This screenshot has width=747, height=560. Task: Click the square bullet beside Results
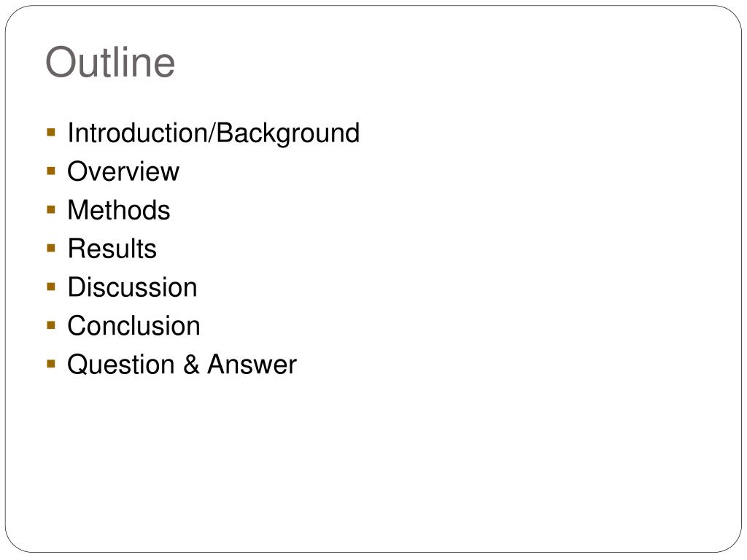pyautogui.click(x=52, y=248)
